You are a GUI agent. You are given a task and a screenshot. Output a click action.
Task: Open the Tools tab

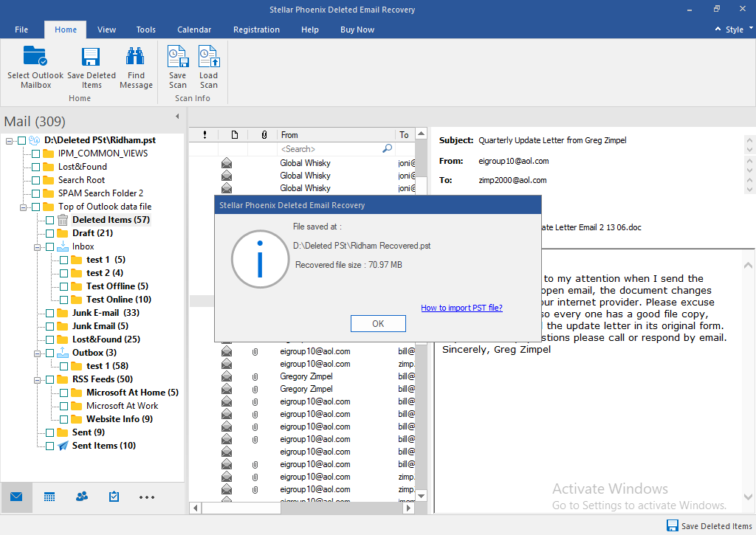click(x=145, y=30)
